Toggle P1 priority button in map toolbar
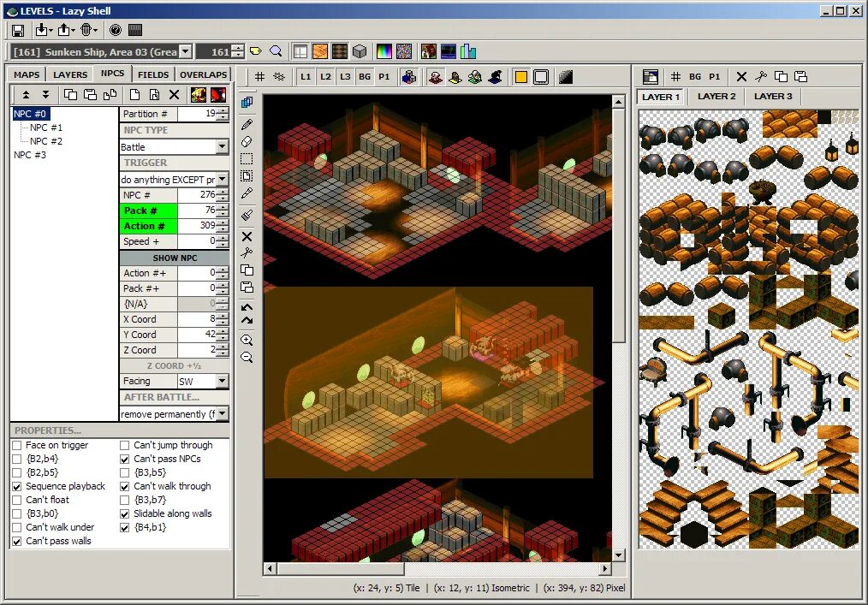The height and width of the screenshot is (605, 868). click(383, 77)
